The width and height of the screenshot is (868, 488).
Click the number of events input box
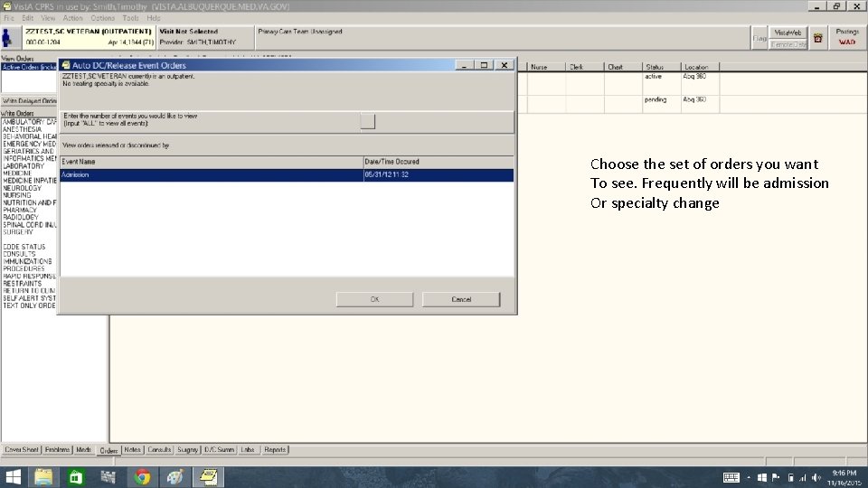pyautogui.click(x=368, y=120)
